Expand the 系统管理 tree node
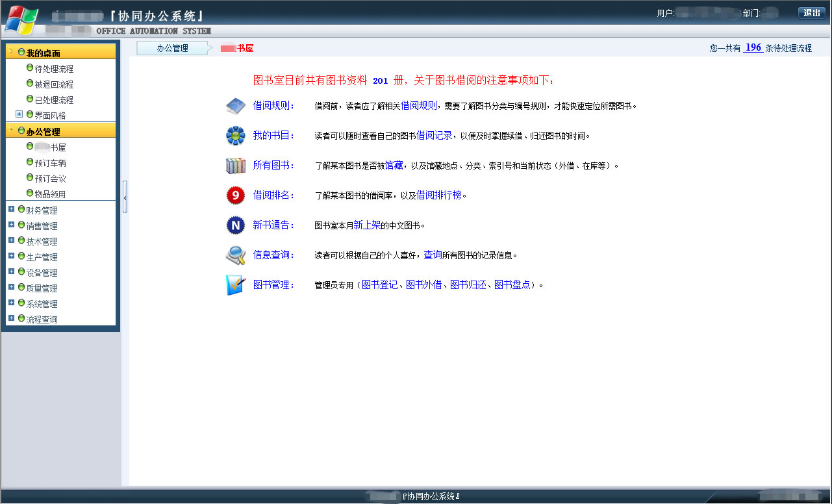 point(12,303)
